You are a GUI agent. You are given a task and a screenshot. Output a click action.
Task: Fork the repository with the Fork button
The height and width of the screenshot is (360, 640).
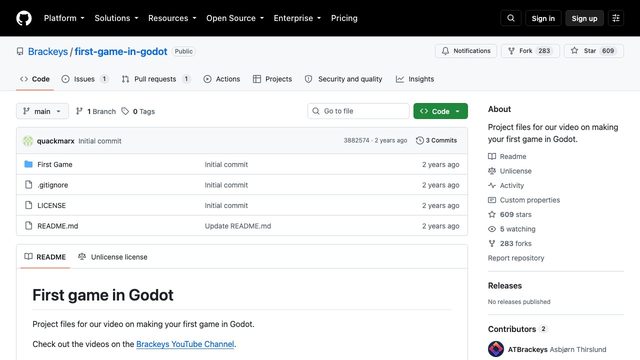coord(530,51)
